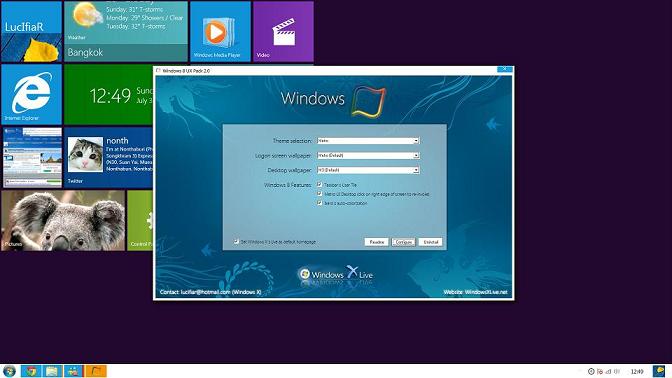Screen dimensions: 672x378
Task: Launch the Windows Media Player tile
Action: pyautogui.click(x=220, y=32)
